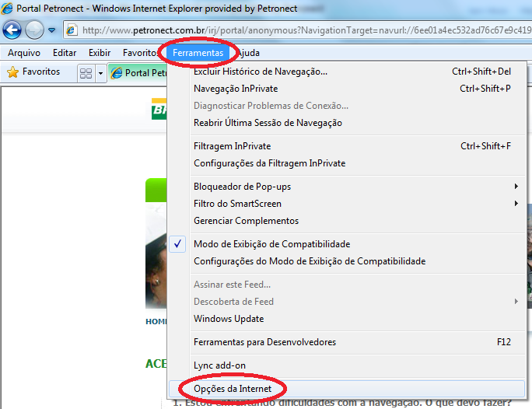Image resolution: width=532 pixels, height=409 pixels.
Task: Expand Bloqueador de Pop-ups submenu
Action: pyautogui.click(x=347, y=187)
